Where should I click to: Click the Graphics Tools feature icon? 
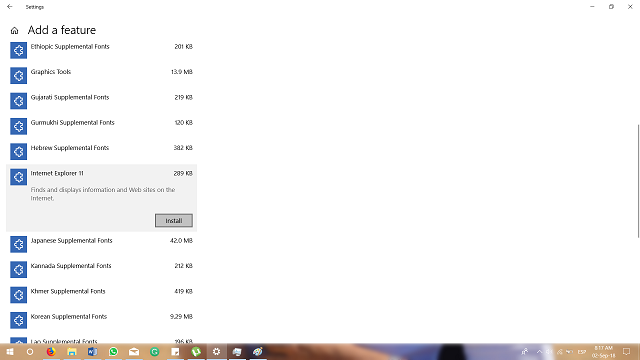(18, 76)
